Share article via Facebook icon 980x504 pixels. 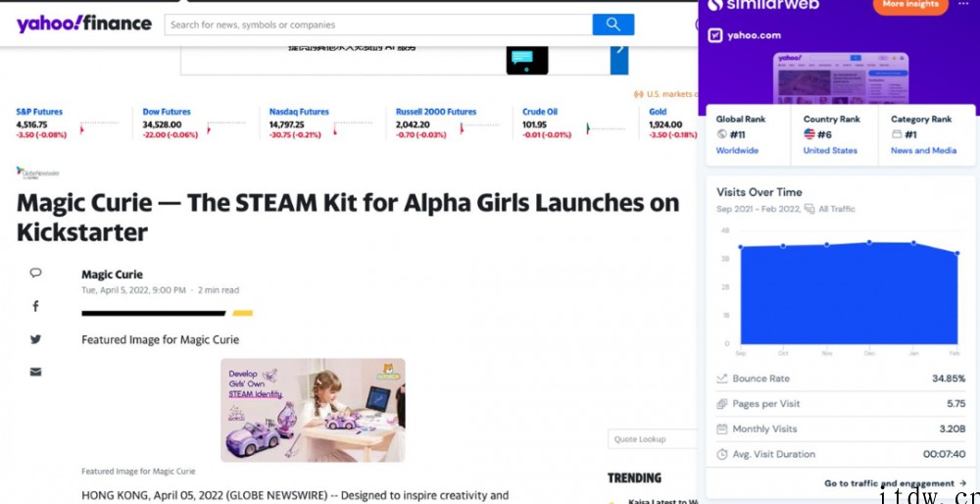click(35, 306)
